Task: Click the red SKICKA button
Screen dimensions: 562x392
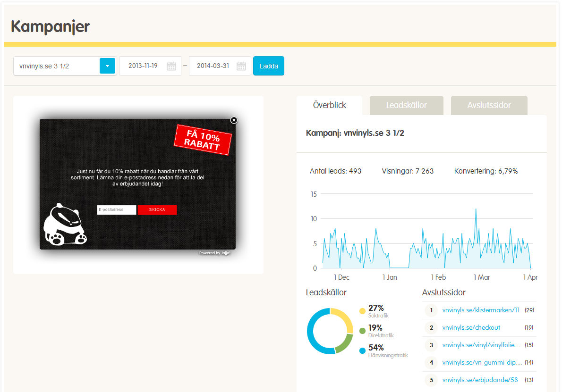Action: (157, 210)
